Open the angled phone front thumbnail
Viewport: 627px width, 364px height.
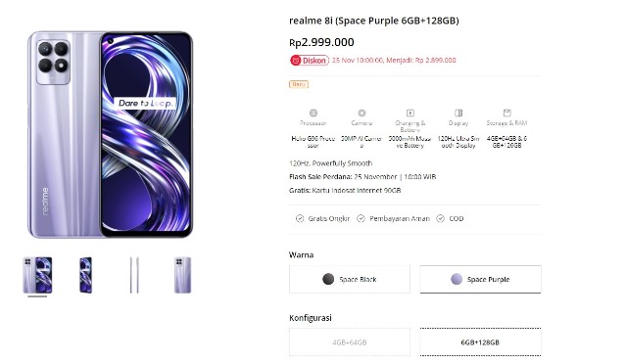pyautogui.click(x=86, y=275)
